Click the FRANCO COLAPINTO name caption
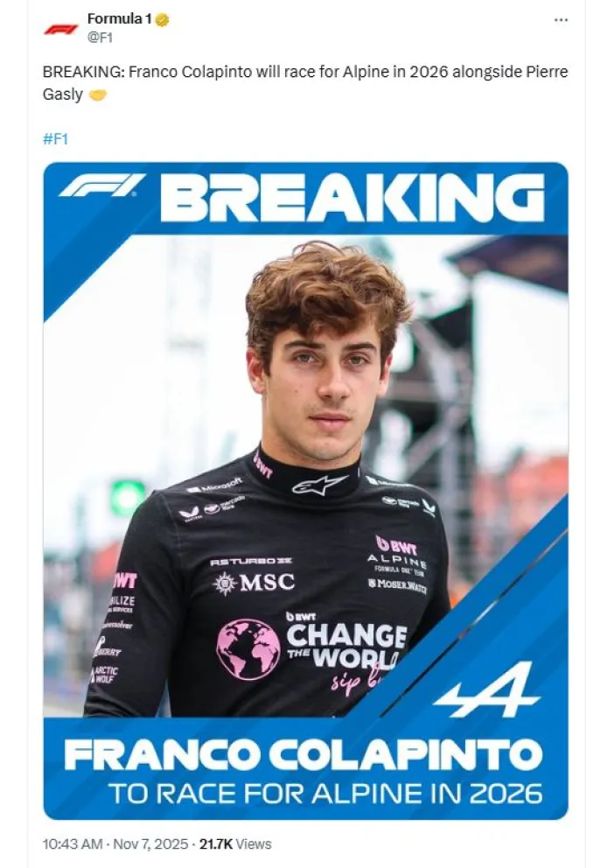This screenshot has width=614, height=868. pyautogui.click(x=303, y=755)
